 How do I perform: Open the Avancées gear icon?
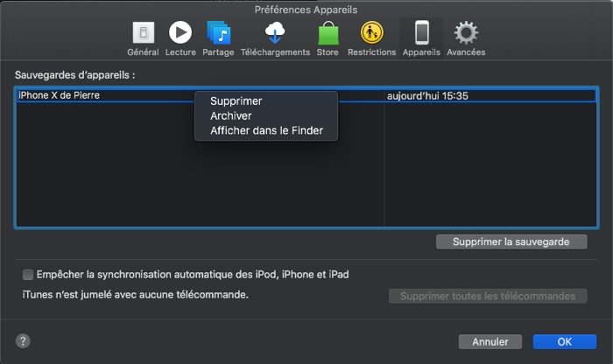[x=466, y=33]
